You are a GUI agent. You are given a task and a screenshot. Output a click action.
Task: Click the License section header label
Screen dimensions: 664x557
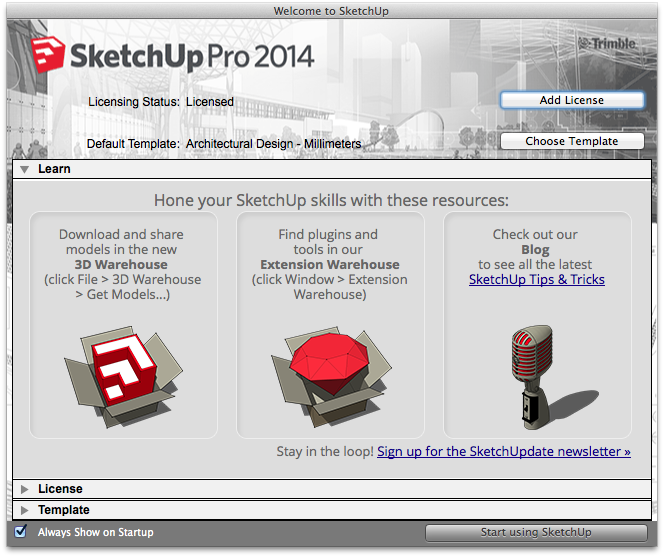coord(60,489)
